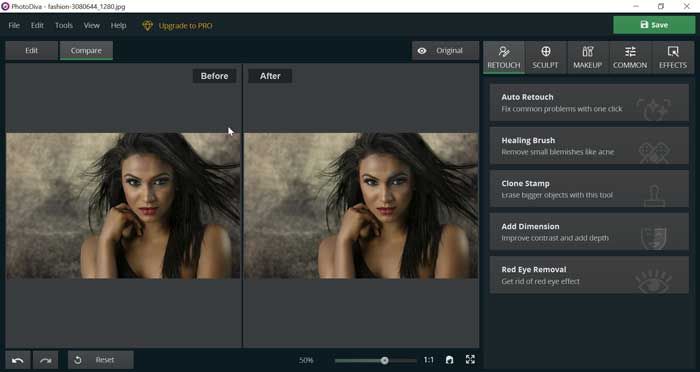Open the View menu
Screen dimensions: 700x372
coord(92,25)
